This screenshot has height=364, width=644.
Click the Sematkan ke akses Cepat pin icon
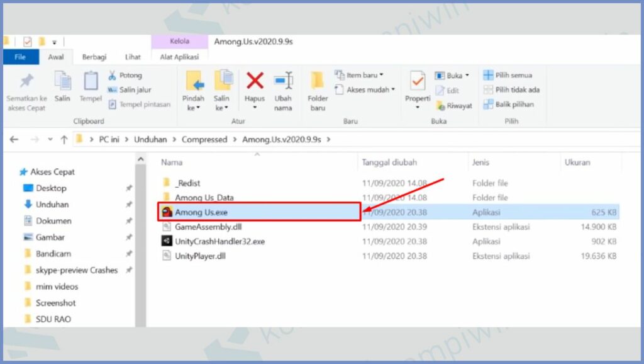coord(26,81)
